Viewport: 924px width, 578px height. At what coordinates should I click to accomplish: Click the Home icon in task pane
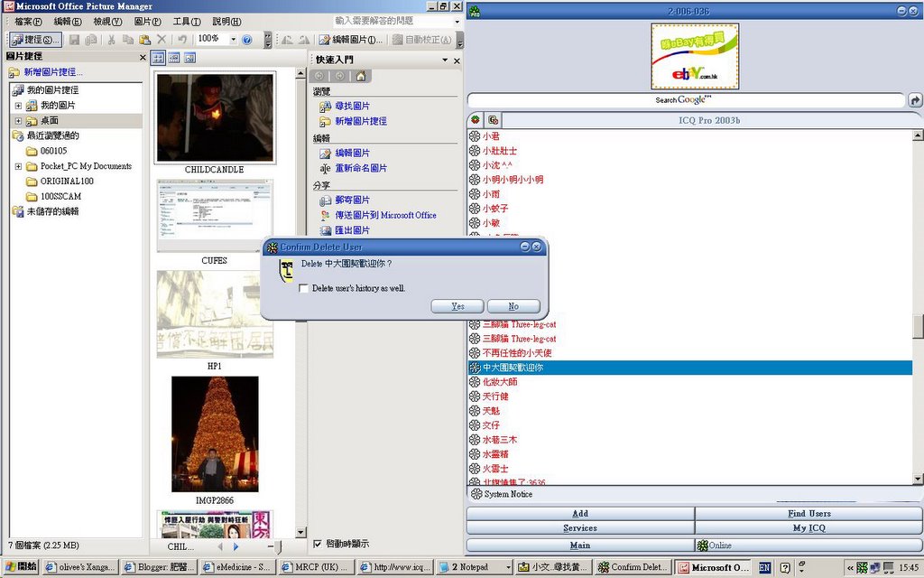click(x=361, y=76)
